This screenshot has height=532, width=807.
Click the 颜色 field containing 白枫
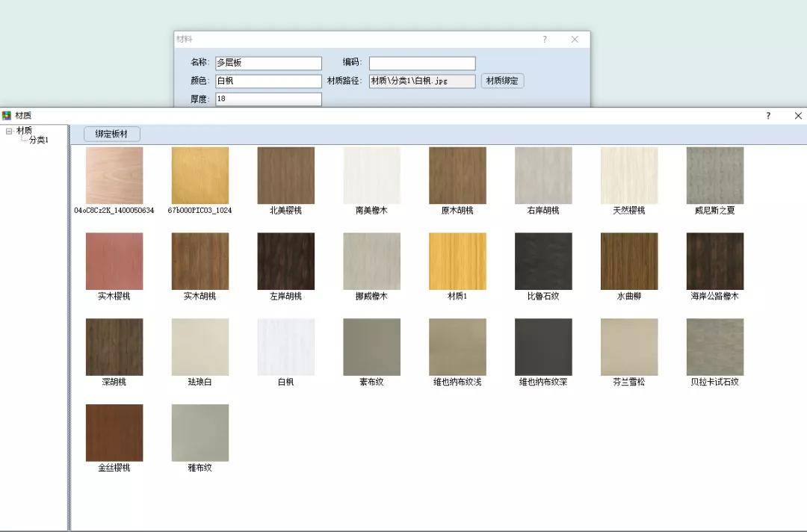pyautogui.click(x=269, y=81)
